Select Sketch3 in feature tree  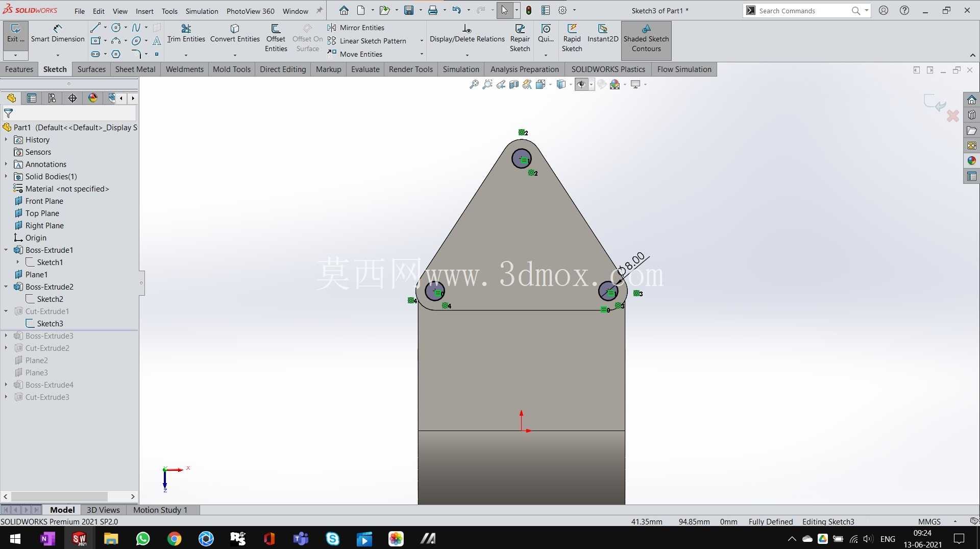(x=44, y=323)
